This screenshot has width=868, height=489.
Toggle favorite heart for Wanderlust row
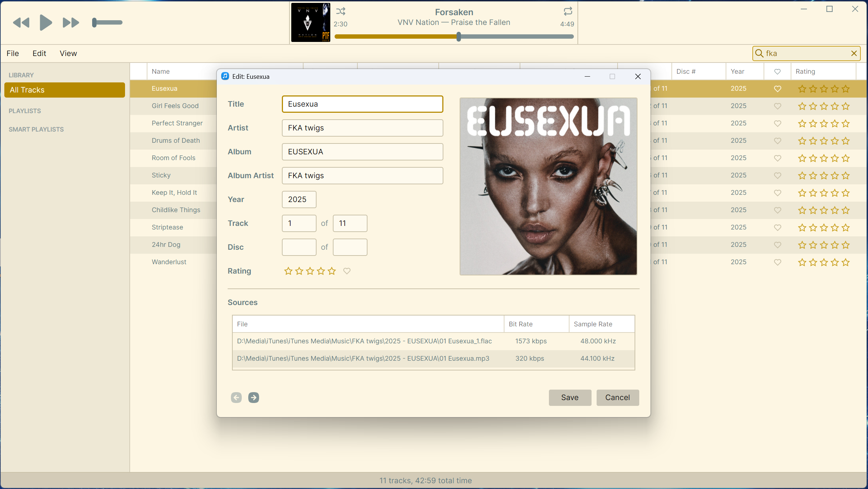pyautogui.click(x=778, y=262)
